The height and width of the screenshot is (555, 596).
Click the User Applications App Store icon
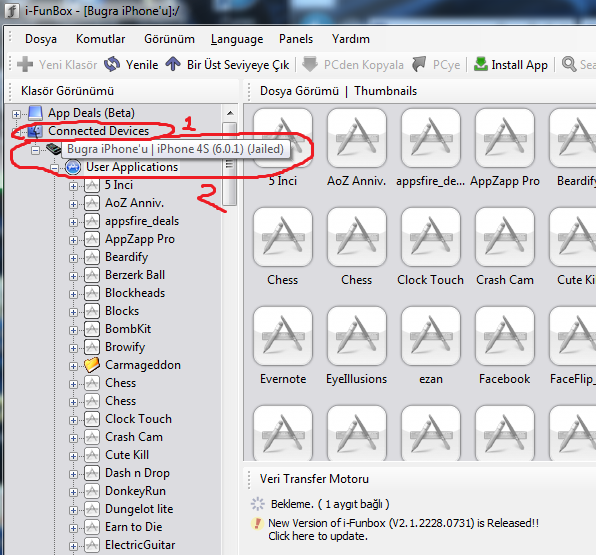coord(73,167)
